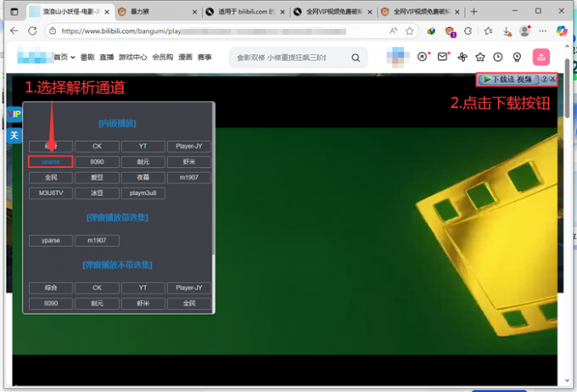The width and height of the screenshot is (577, 392).
Task: Click the browser address bar URL
Action: pyautogui.click(x=204, y=31)
